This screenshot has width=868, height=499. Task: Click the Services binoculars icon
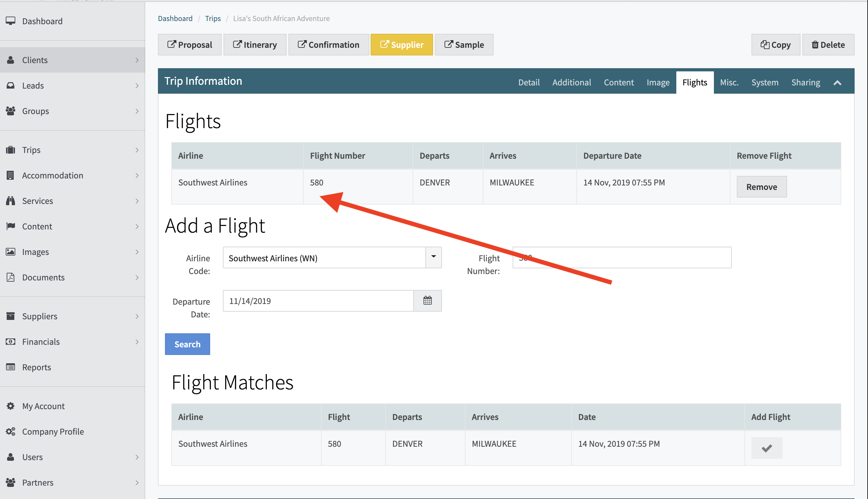click(11, 201)
